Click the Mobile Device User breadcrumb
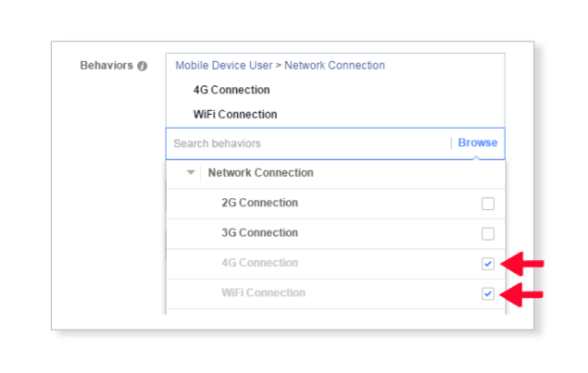The height and width of the screenshot is (373, 588). (224, 65)
